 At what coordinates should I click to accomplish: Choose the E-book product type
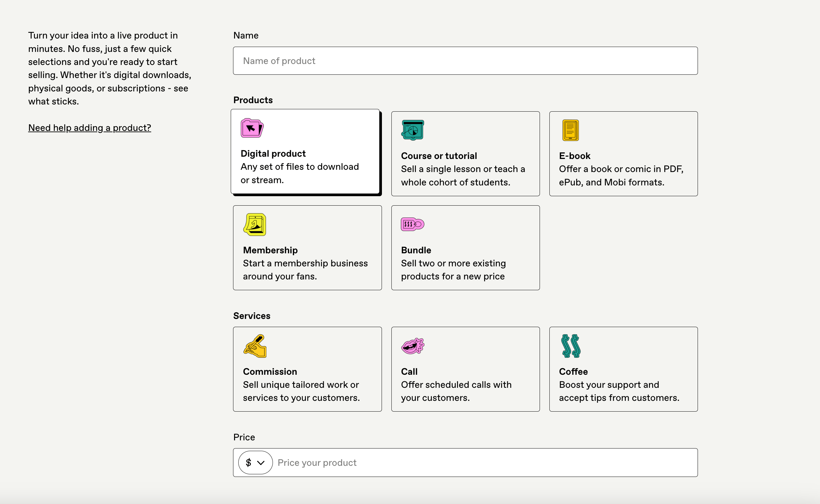coord(623,169)
